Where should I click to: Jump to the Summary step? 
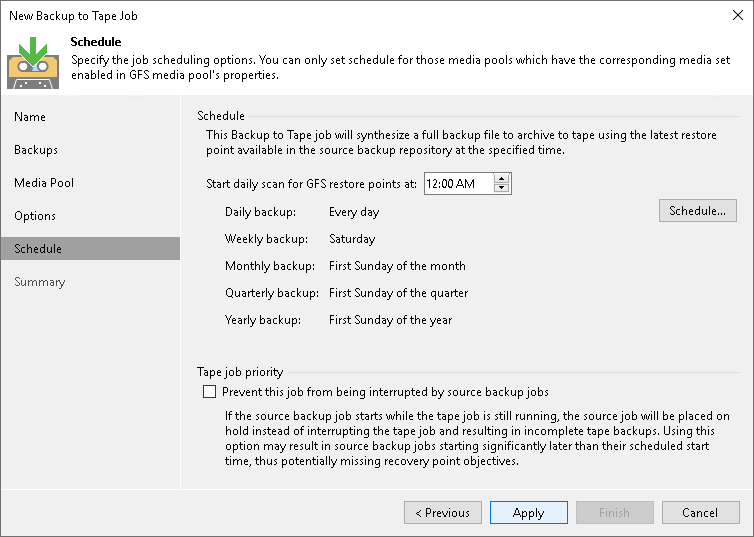pyautogui.click(x=40, y=282)
